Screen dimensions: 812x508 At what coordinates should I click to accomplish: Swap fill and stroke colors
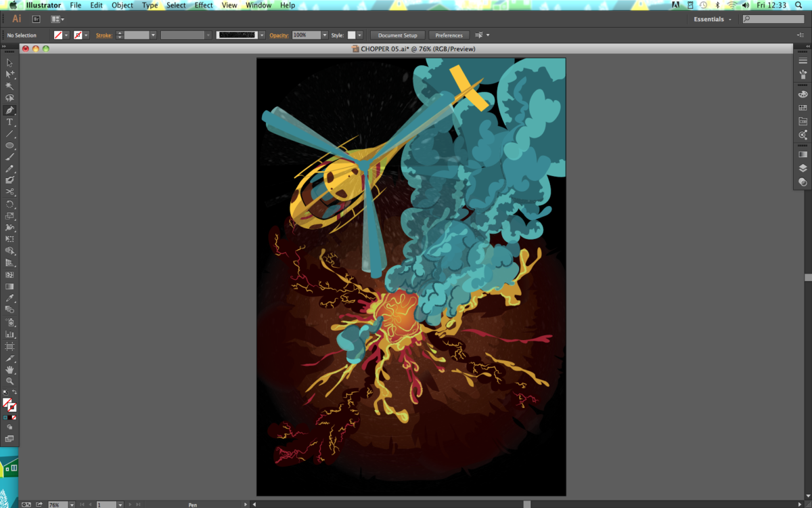[15, 393]
